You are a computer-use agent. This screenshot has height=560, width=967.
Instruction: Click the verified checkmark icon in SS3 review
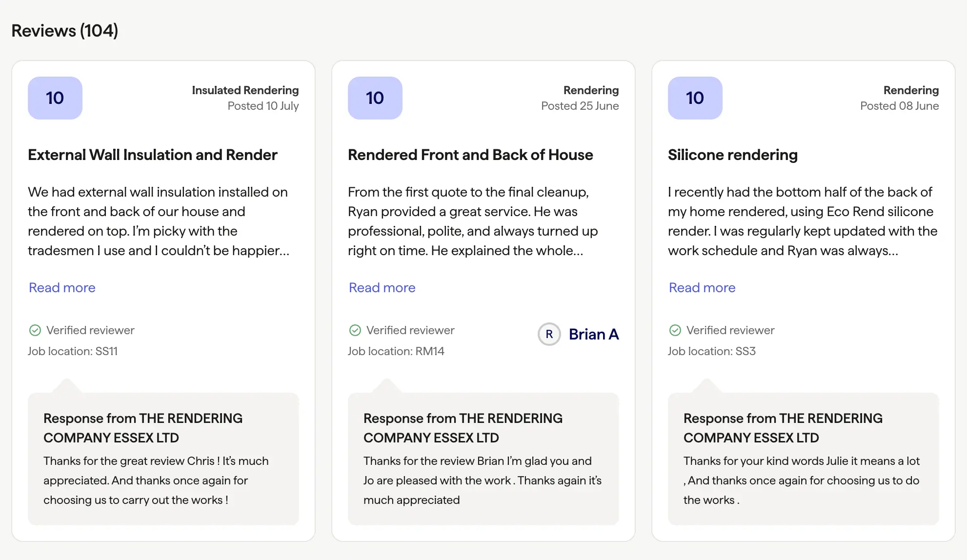(675, 330)
